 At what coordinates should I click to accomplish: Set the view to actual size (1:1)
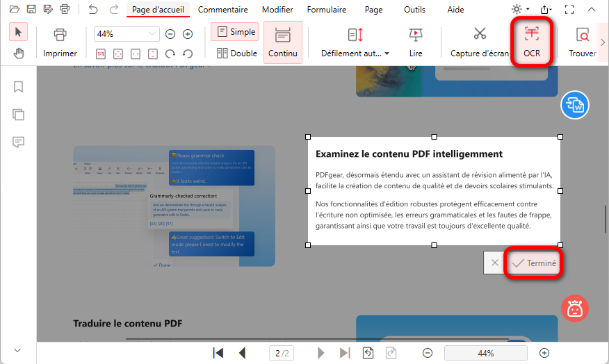tap(101, 54)
